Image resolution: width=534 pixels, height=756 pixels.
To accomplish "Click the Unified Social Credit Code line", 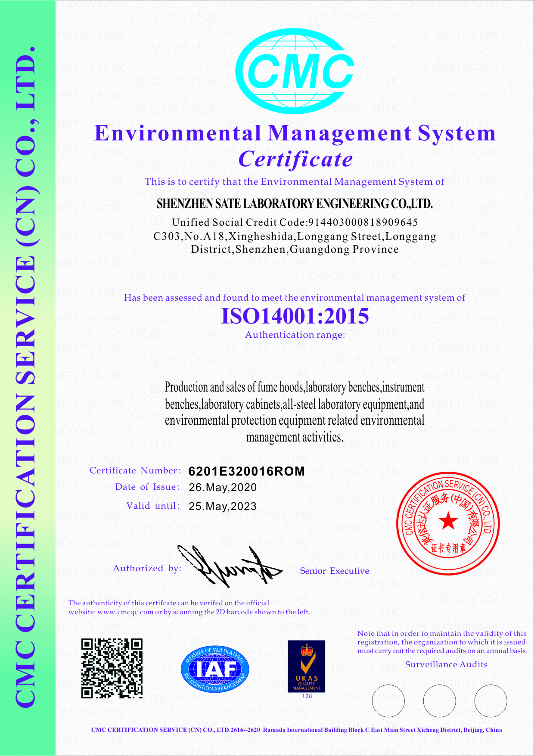I will 295,222.
